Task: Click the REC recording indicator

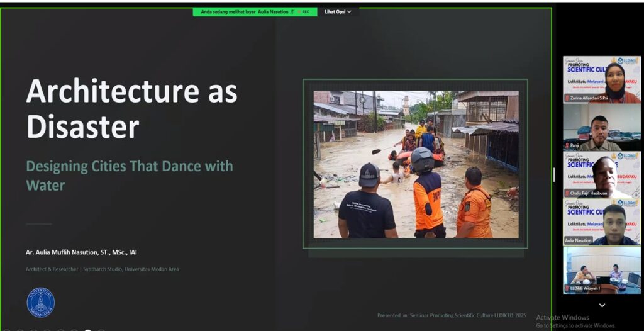Action: point(304,11)
